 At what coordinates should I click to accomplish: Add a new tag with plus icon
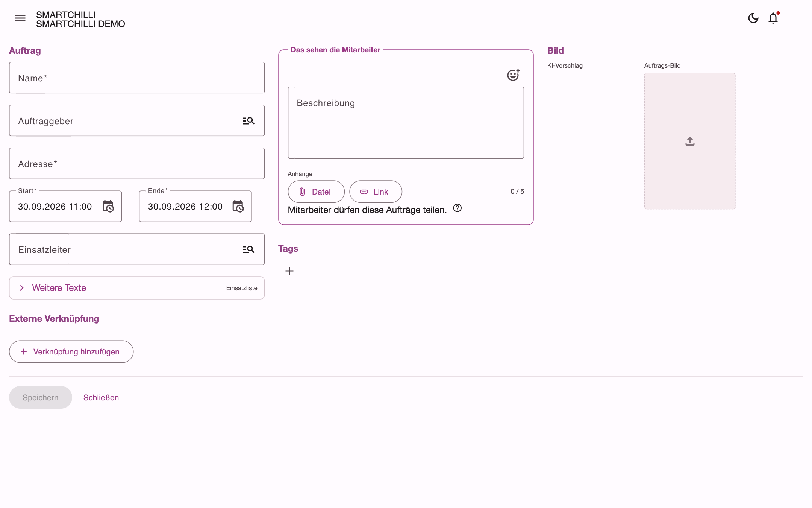coord(289,271)
